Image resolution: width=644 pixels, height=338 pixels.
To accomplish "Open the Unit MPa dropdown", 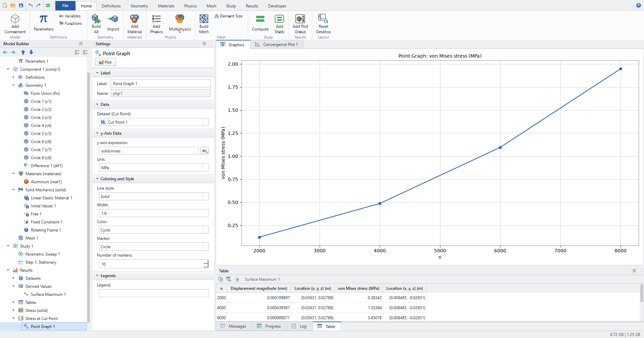I will (154, 168).
